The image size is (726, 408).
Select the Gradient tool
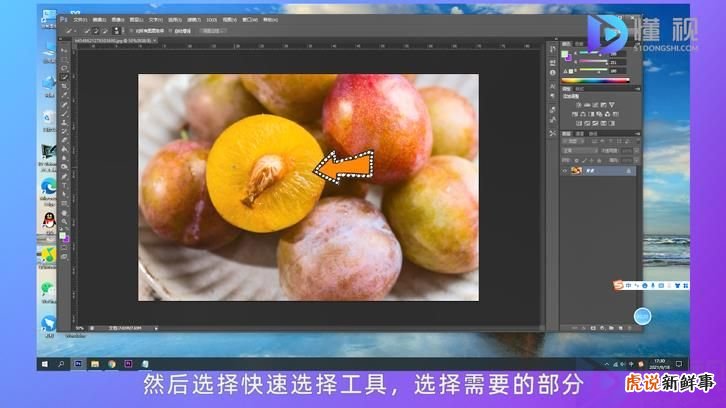64,149
